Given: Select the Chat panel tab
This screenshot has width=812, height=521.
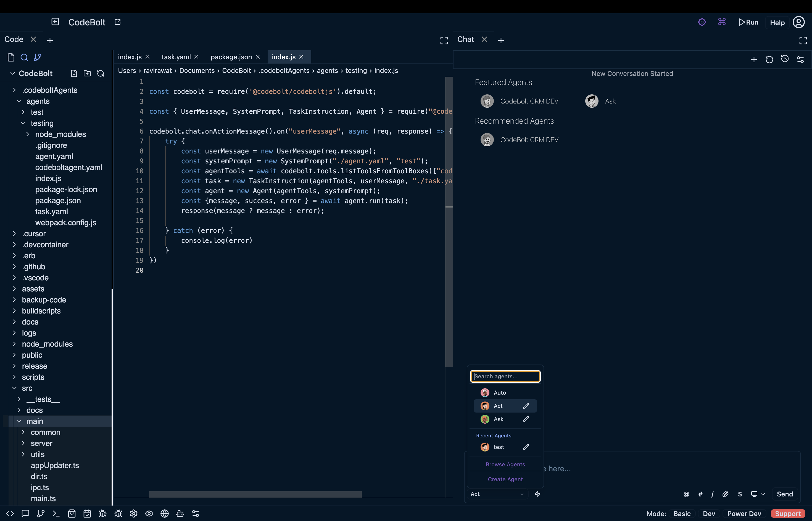Looking at the screenshot, I should click(466, 39).
